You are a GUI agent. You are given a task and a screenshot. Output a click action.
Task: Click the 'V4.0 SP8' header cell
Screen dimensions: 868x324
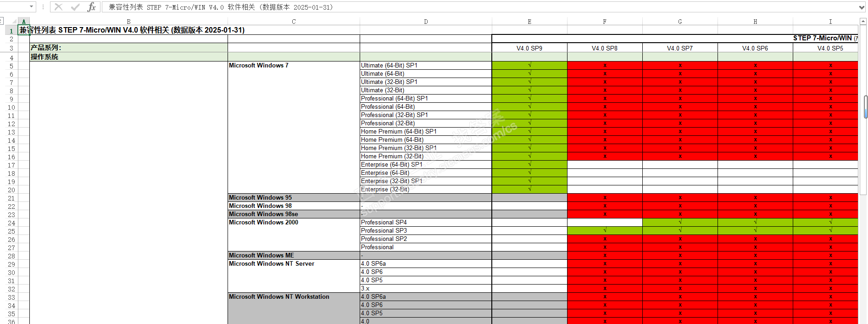(x=605, y=48)
